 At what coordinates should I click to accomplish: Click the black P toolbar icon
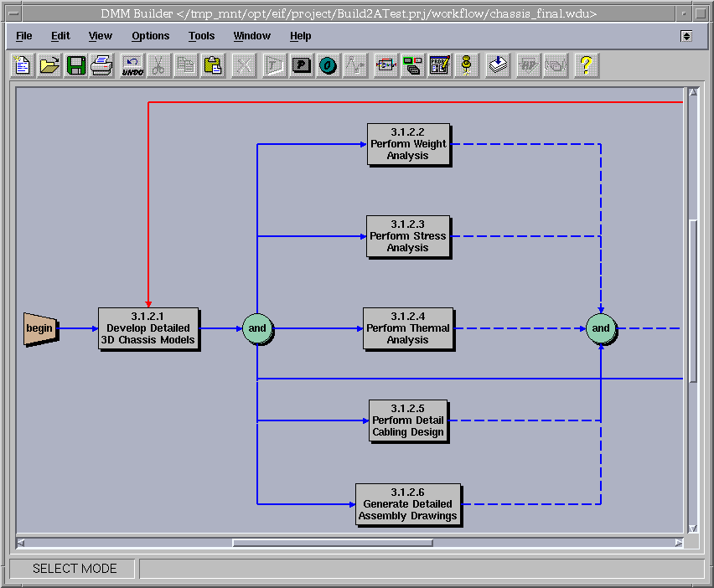(302, 65)
